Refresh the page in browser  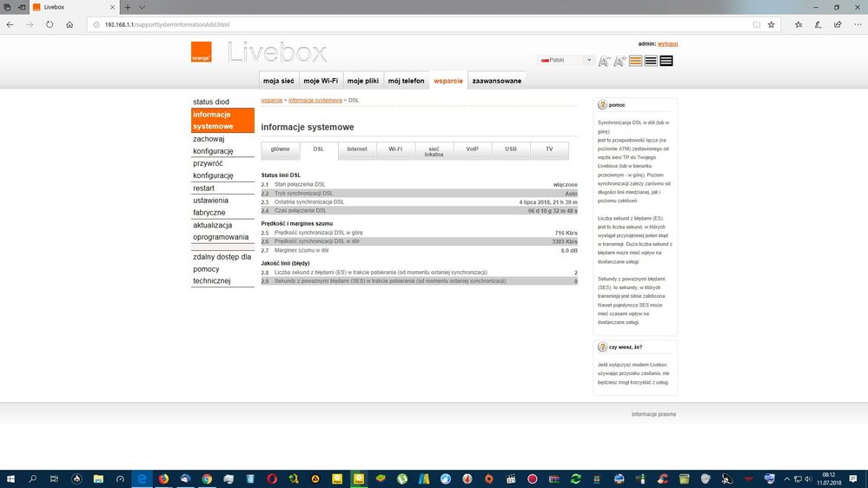point(50,24)
